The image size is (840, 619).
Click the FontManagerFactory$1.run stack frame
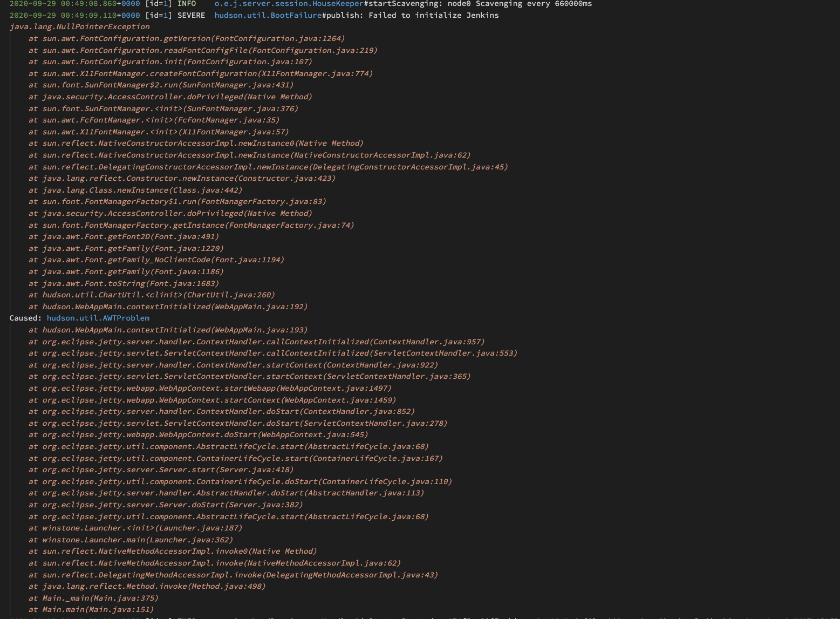[x=177, y=201]
